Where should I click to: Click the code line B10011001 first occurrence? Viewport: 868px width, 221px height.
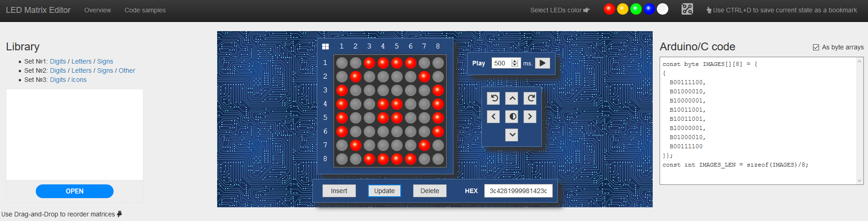click(688, 110)
